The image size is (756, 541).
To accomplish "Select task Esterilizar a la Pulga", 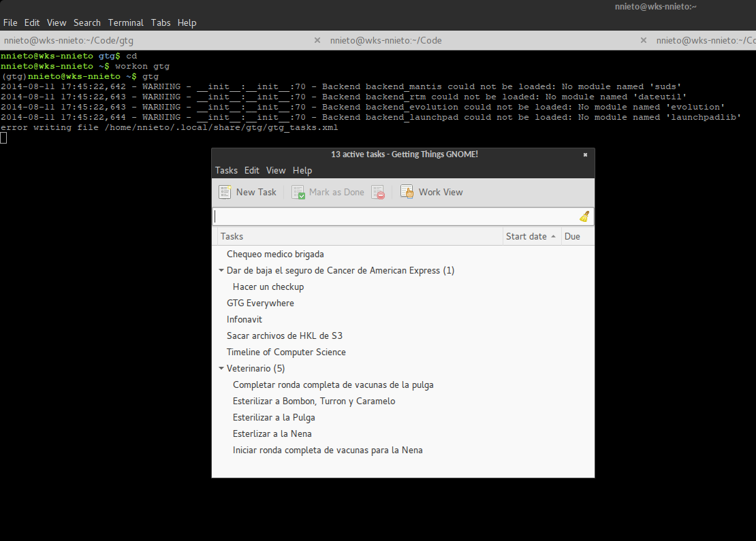I will point(274,418).
